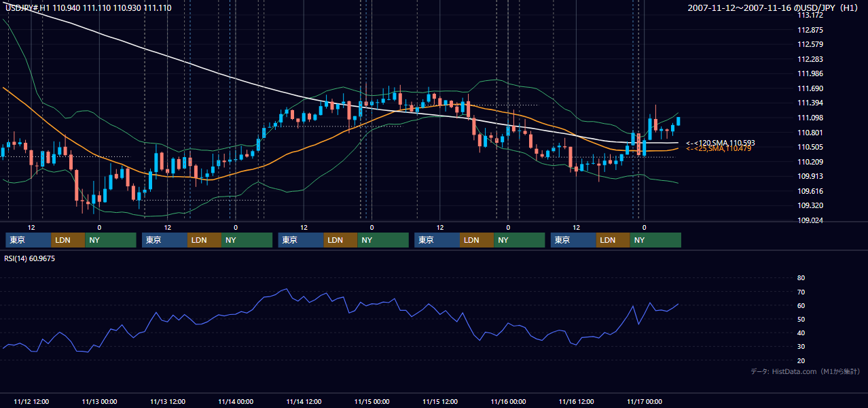The image size is (868, 408).
Task: Select the 11/14 00:00 time axis label
Action: pyautogui.click(x=236, y=401)
